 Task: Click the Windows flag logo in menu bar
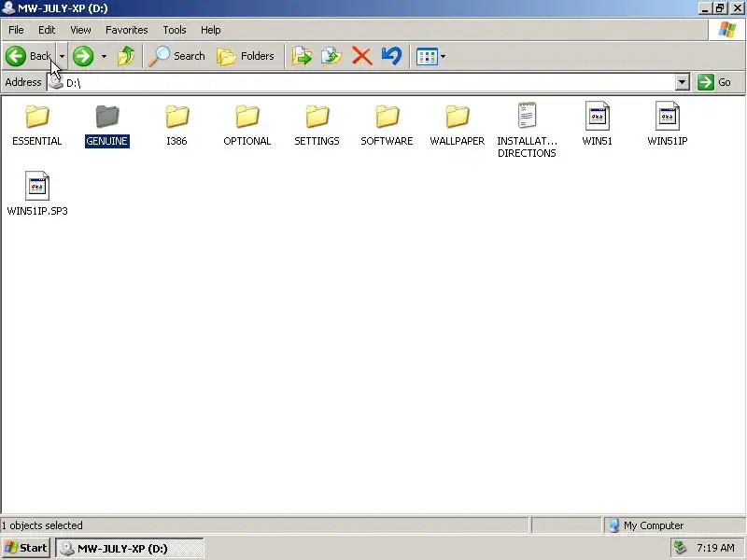point(727,30)
